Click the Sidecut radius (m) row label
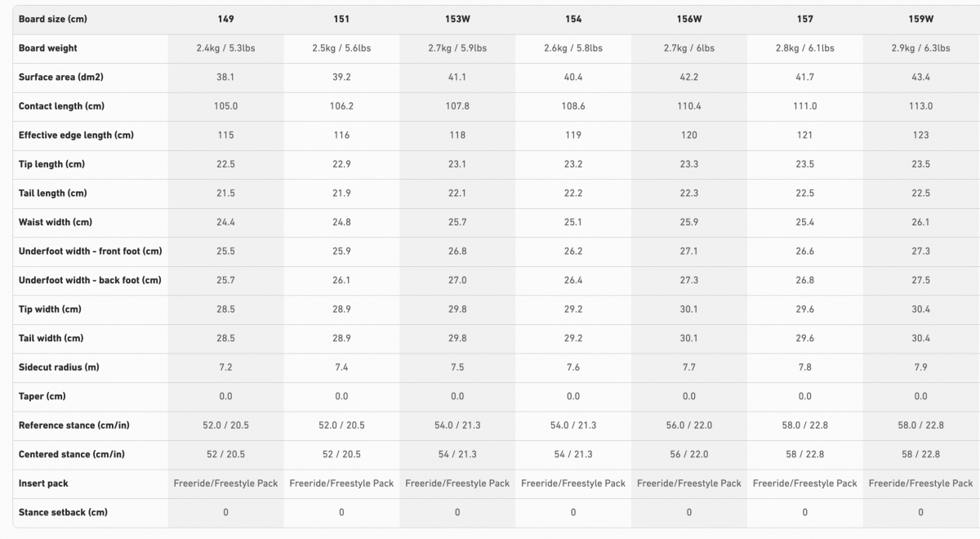This screenshot has height=539, width=980. (59, 367)
